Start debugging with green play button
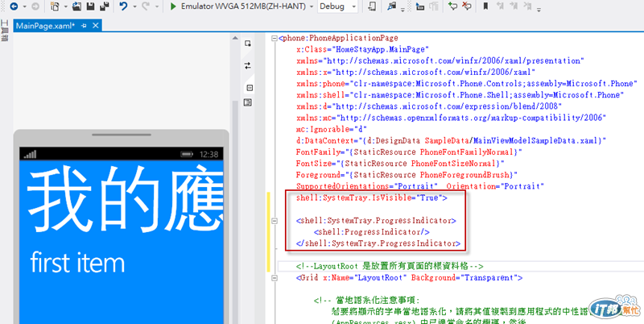The image size is (644, 324). point(173,6)
